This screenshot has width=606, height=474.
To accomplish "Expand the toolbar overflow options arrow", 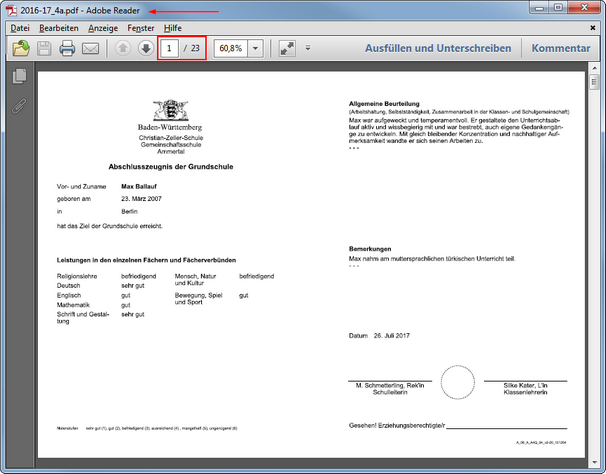I will pos(309,48).
